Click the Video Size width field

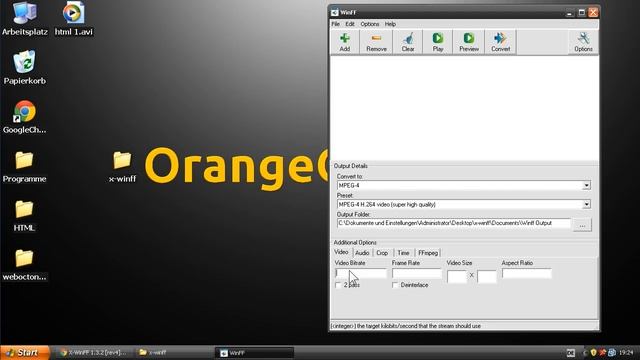pos(457,276)
